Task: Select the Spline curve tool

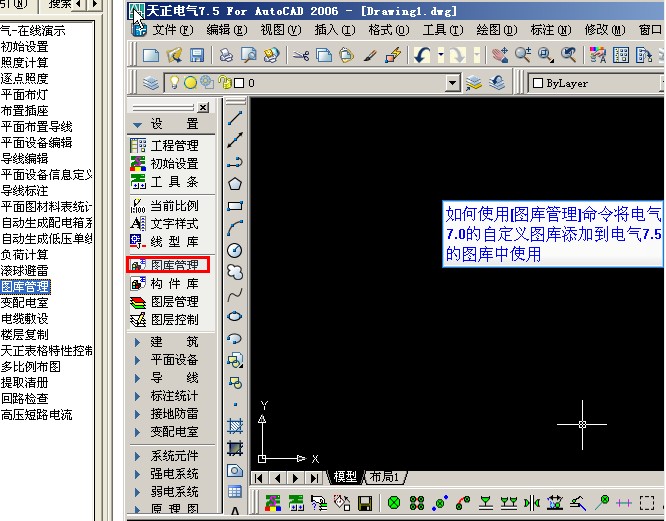Action: coord(235,294)
